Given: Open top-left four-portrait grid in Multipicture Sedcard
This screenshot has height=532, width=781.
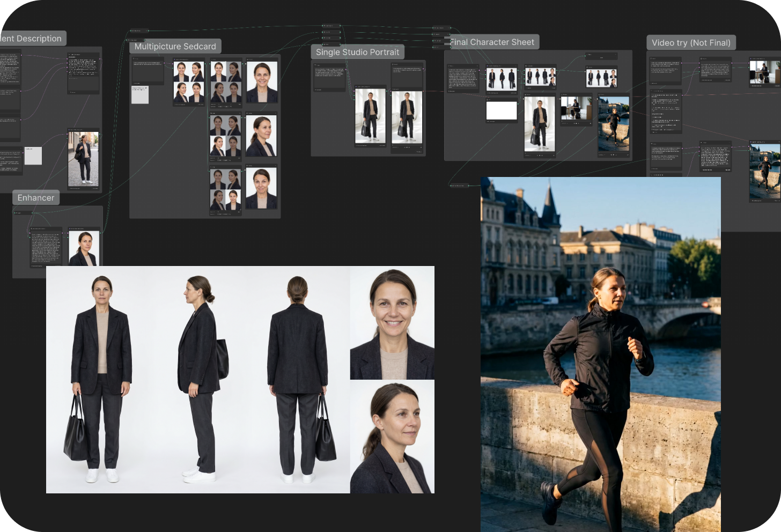Looking at the screenshot, I should 189,82.
